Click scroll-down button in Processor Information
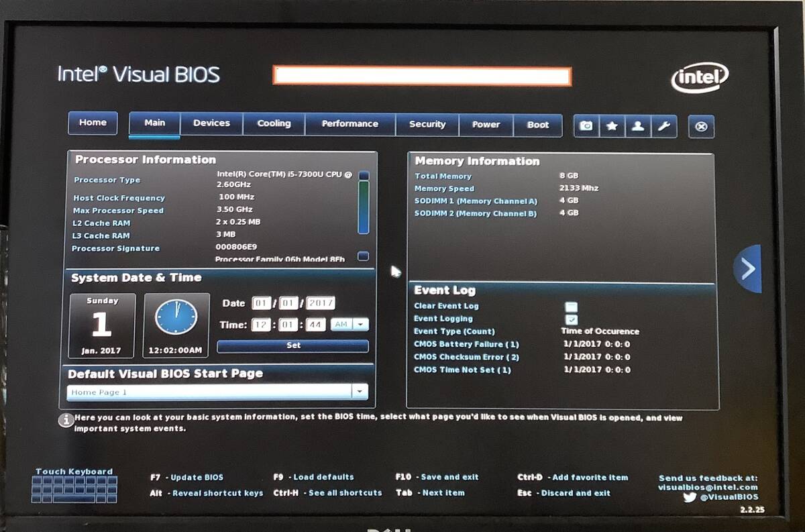 pyautogui.click(x=364, y=256)
